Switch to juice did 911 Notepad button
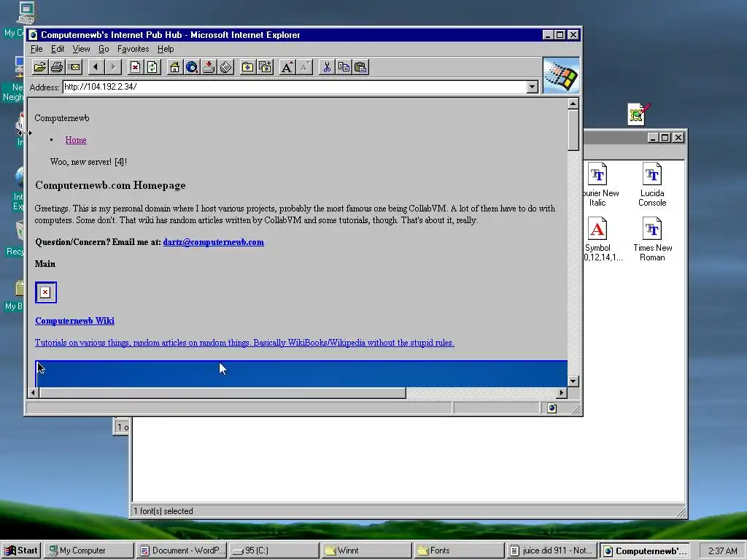747x560 pixels. 551,551
